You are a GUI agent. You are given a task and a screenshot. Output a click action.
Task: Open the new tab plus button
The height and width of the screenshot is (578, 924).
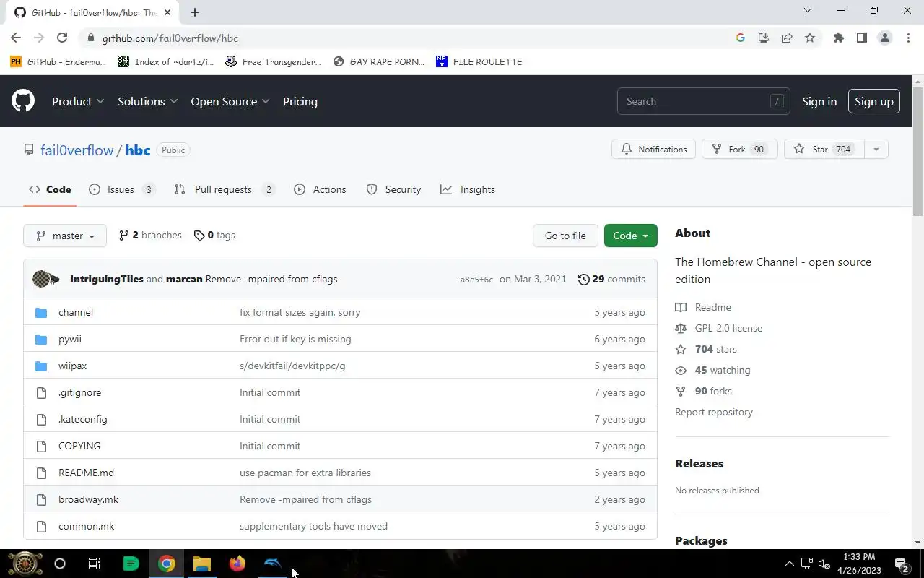click(195, 12)
